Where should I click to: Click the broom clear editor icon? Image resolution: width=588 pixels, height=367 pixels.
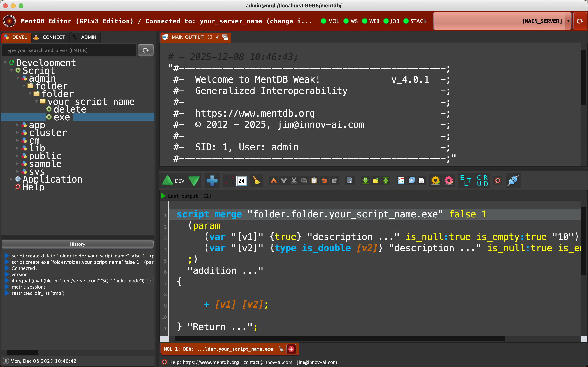coord(256,181)
